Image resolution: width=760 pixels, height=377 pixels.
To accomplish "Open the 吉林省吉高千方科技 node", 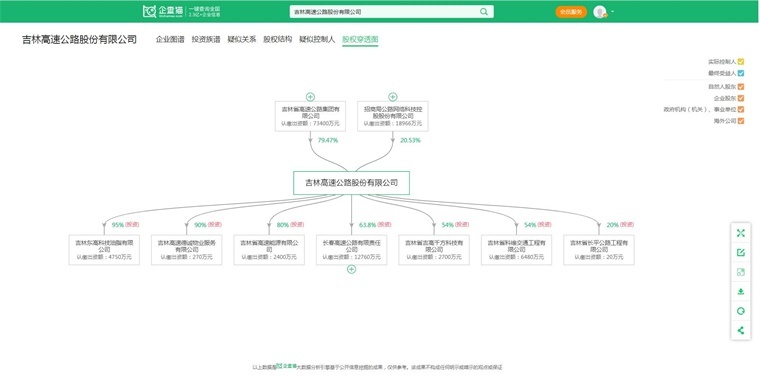I will [x=434, y=250].
